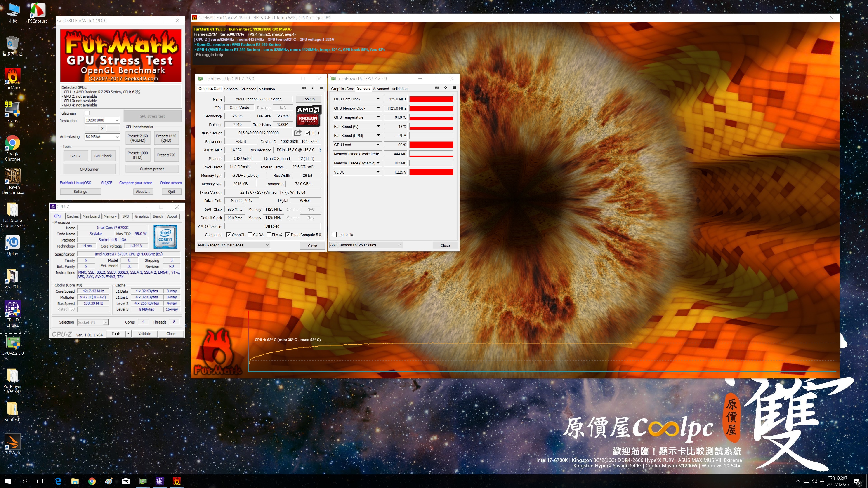Switch to CPU-Z Graphics tab
This screenshot has width=868, height=488.
142,216
